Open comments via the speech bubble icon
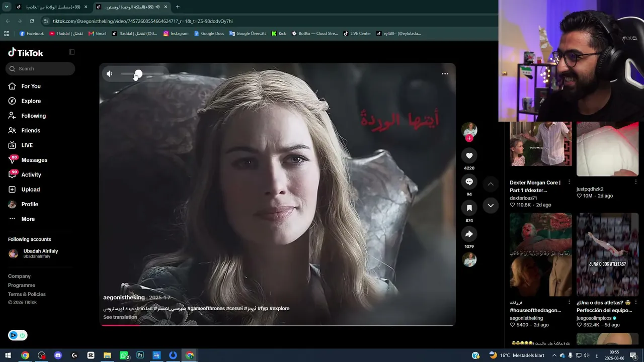The height and width of the screenshot is (362, 644). pos(469,182)
